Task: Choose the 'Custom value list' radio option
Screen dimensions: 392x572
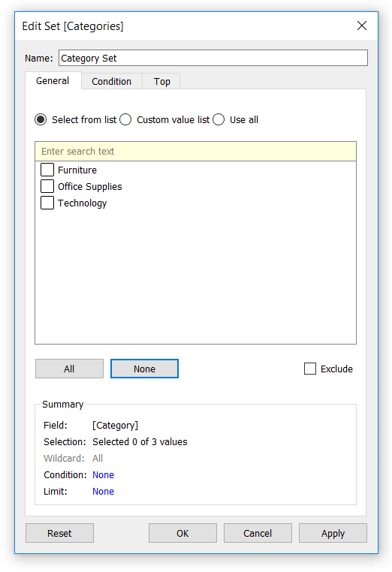Action: [125, 119]
